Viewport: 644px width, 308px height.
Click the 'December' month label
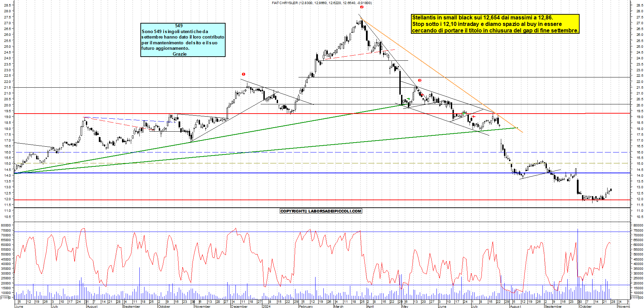pos(239,306)
